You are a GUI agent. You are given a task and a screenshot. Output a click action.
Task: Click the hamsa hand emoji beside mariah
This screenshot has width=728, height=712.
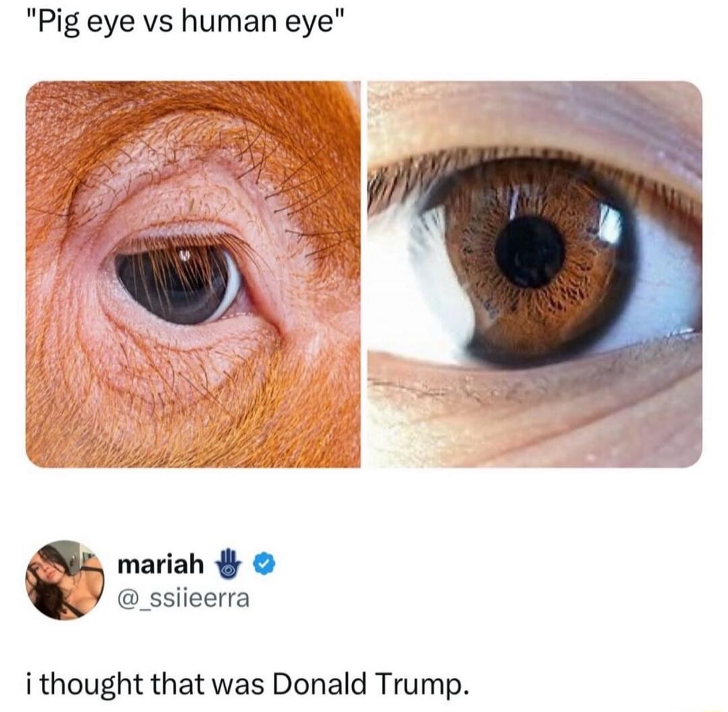pyautogui.click(x=229, y=564)
